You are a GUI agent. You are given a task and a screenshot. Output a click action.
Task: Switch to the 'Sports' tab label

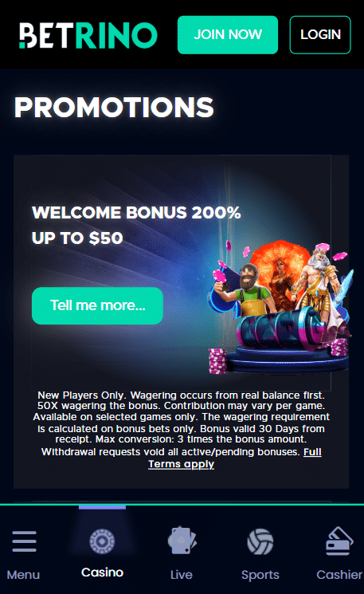click(x=260, y=575)
